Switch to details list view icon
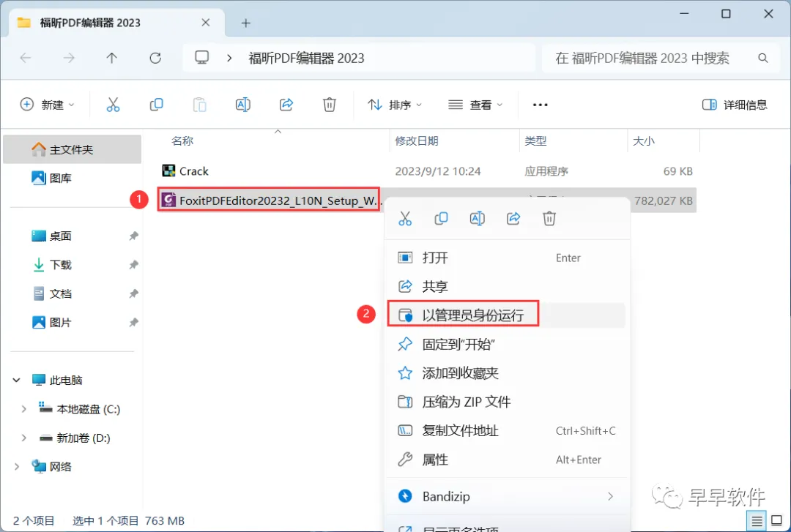This screenshot has width=791, height=532. tap(757, 520)
